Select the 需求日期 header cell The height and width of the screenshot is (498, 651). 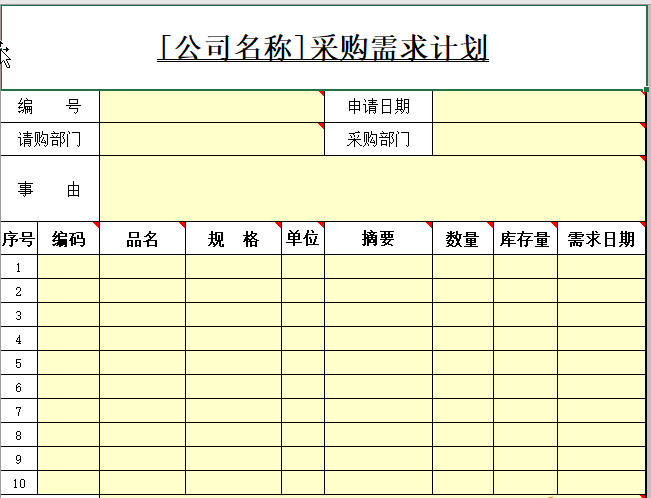click(x=601, y=239)
